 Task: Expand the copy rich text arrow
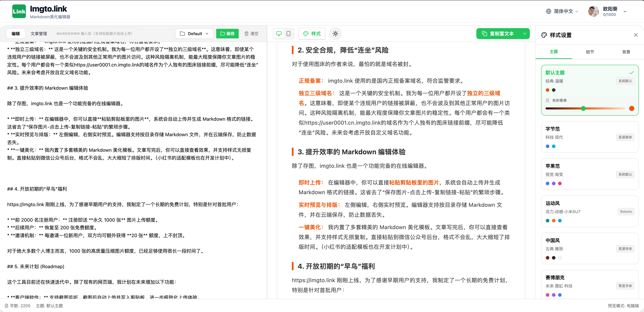click(x=525, y=34)
